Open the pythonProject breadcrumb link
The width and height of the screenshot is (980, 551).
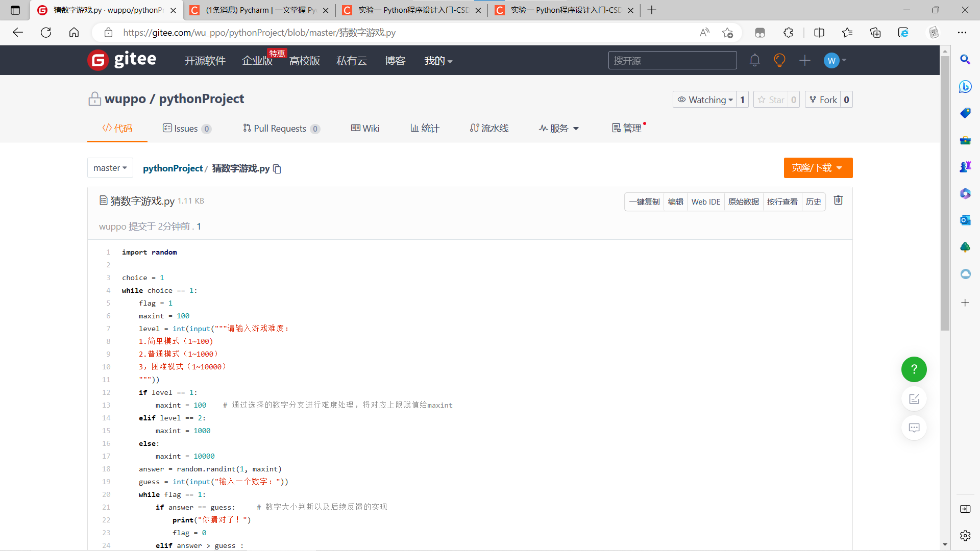click(x=173, y=168)
